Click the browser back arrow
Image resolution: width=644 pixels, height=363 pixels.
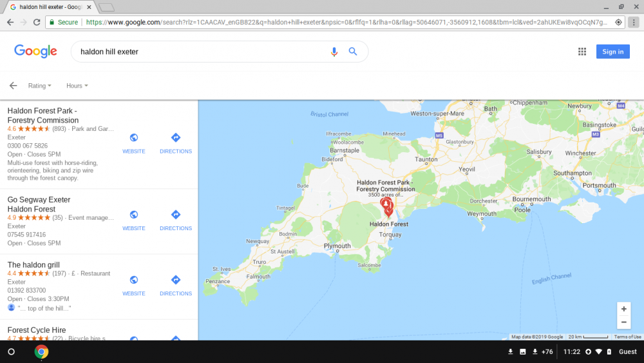[x=10, y=22]
